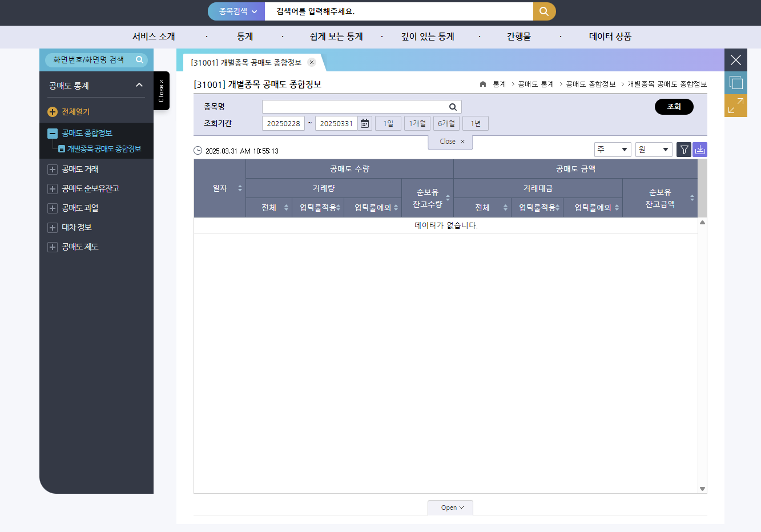Collapse the 공매도 통계 section chevron
Screen dimensions: 761x532
pyautogui.click(x=139, y=85)
